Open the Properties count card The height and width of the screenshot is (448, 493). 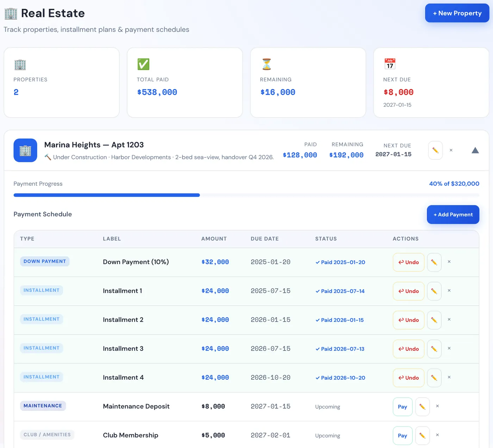(x=62, y=83)
